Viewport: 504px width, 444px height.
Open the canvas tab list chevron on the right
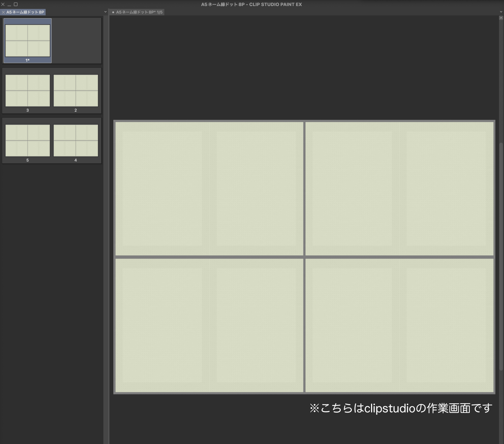point(501,12)
